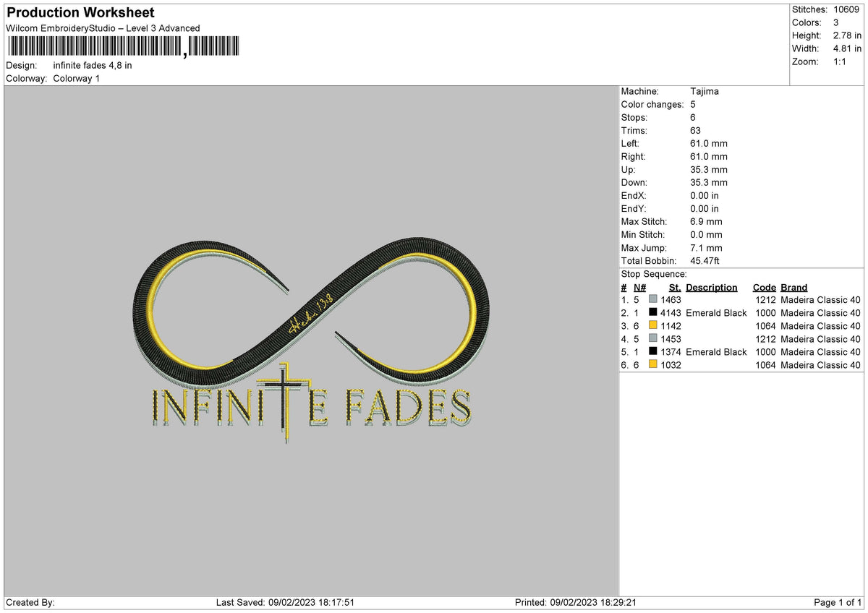Click the Total Bobbin value 45.47ft

tap(705, 260)
